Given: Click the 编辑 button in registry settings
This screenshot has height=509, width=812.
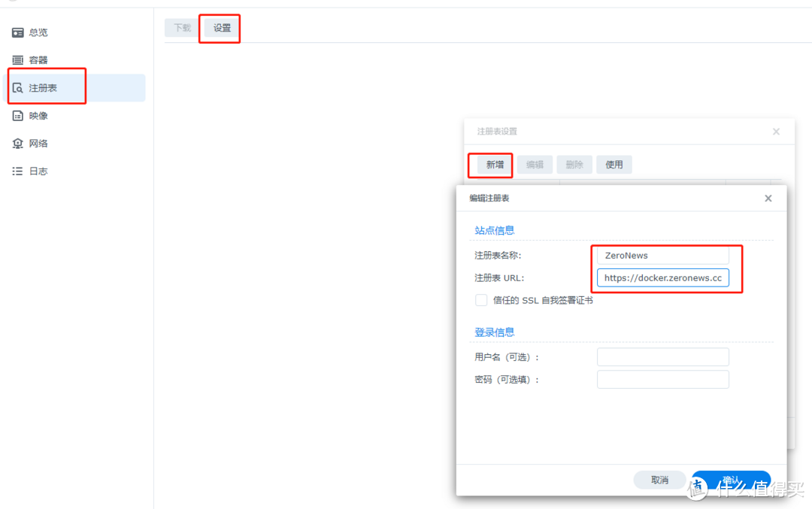Looking at the screenshot, I should [x=535, y=164].
